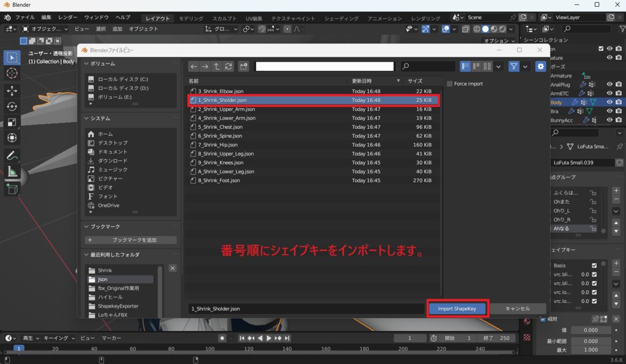The height and width of the screenshot is (364, 626).
Task: Click ブックマークを追加 button
Action: (x=131, y=240)
